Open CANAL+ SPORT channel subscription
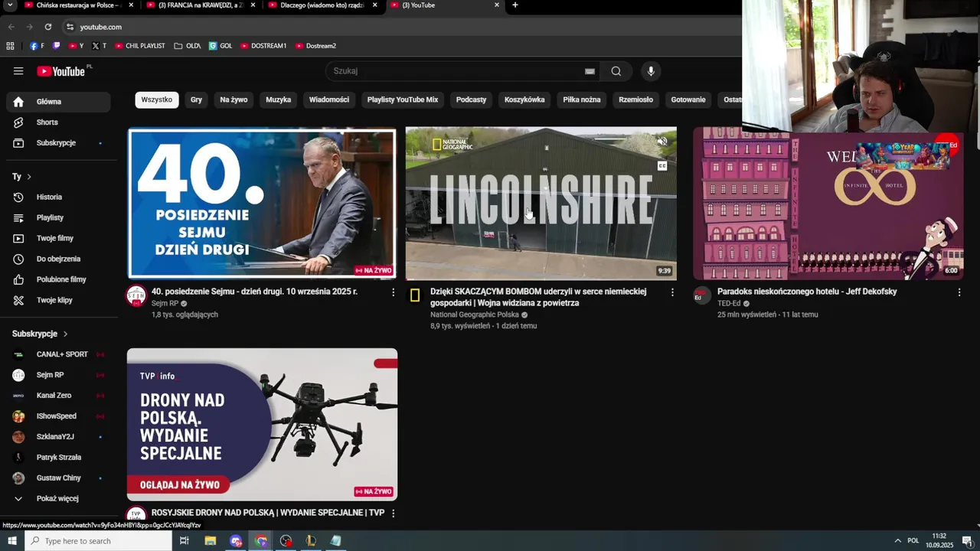980x551 pixels. pos(59,355)
